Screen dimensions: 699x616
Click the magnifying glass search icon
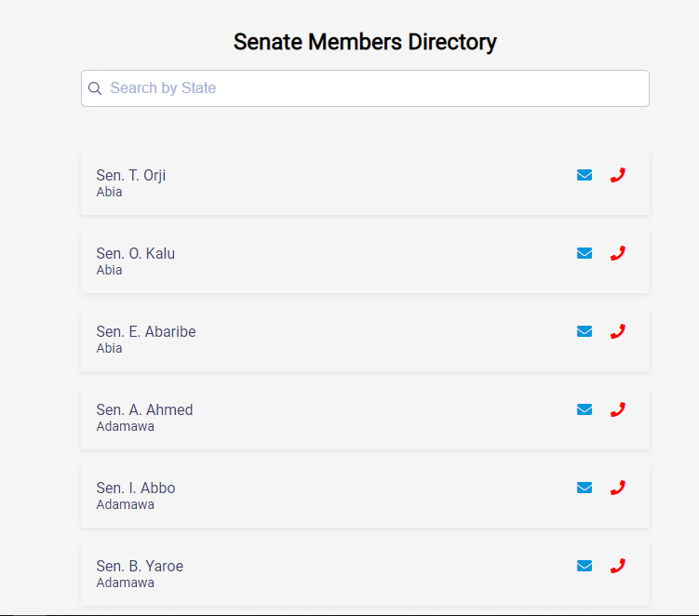tap(95, 88)
